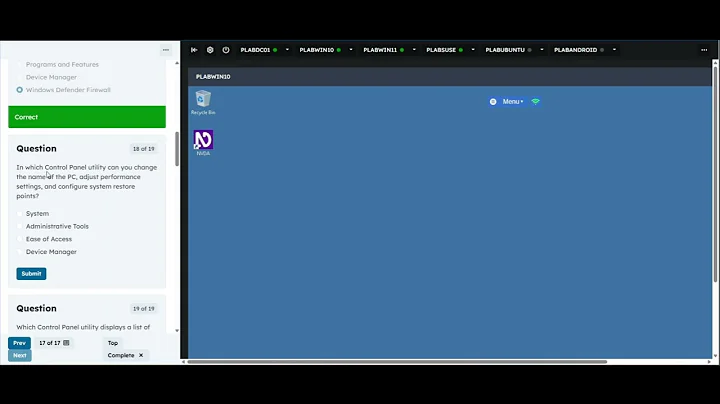Click the Next button
Screen dimensions: 720x404
point(20,355)
